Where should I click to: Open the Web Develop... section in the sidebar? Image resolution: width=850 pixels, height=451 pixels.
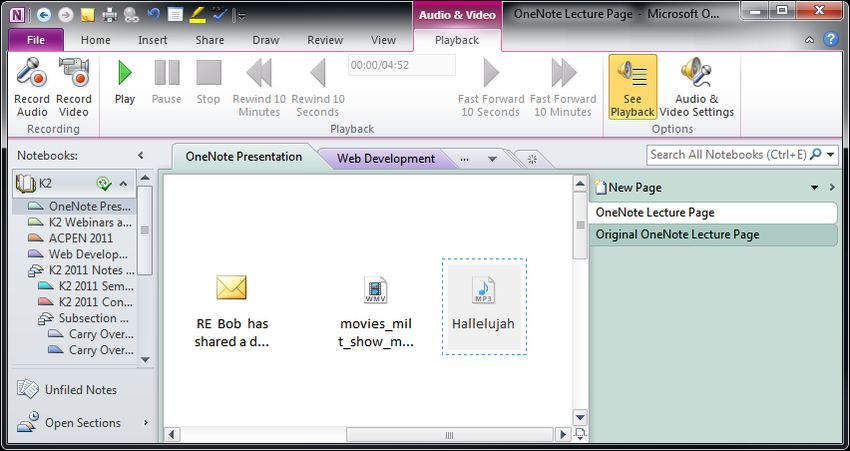pyautogui.click(x=79, y=254)
